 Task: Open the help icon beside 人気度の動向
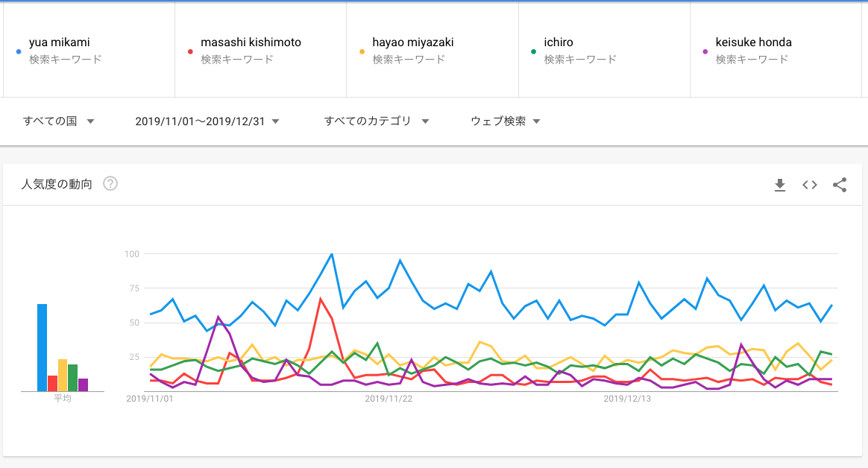coord(110,183)
